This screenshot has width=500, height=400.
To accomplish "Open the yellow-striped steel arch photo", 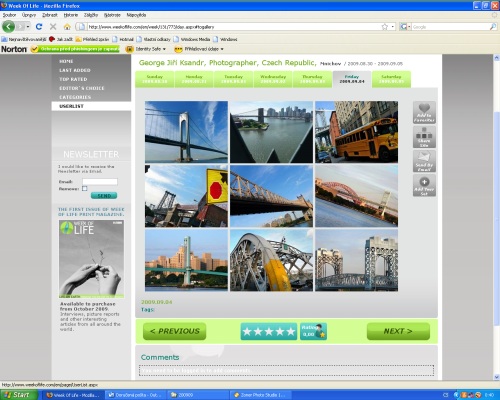I will coord(271,260).
